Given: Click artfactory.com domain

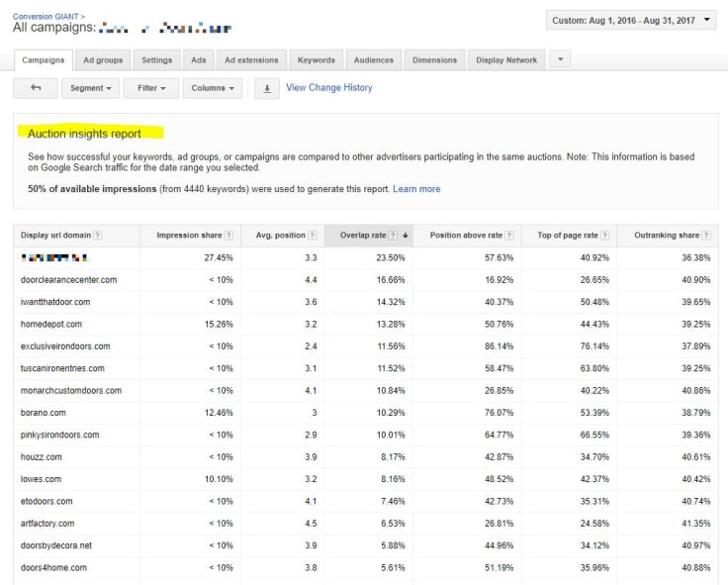Looking at the screenshot, I should [47, 524].
